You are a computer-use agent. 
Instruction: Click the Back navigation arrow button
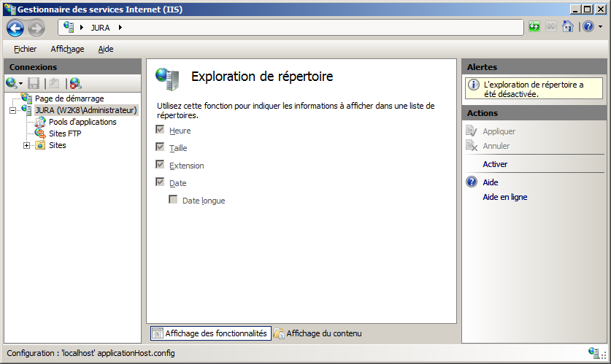(x=15, y=28)
